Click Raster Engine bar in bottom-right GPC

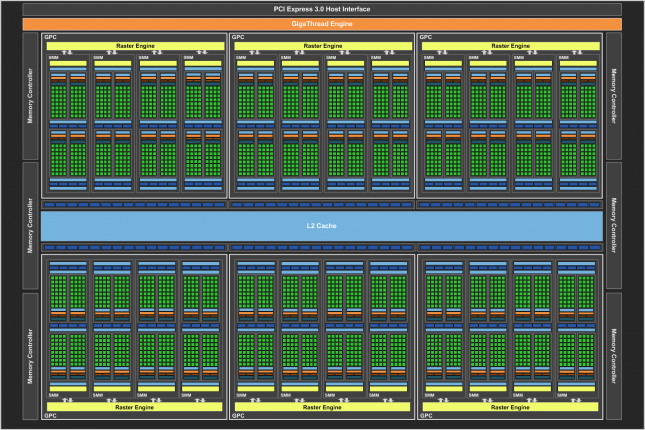click(x=510, y=407)
